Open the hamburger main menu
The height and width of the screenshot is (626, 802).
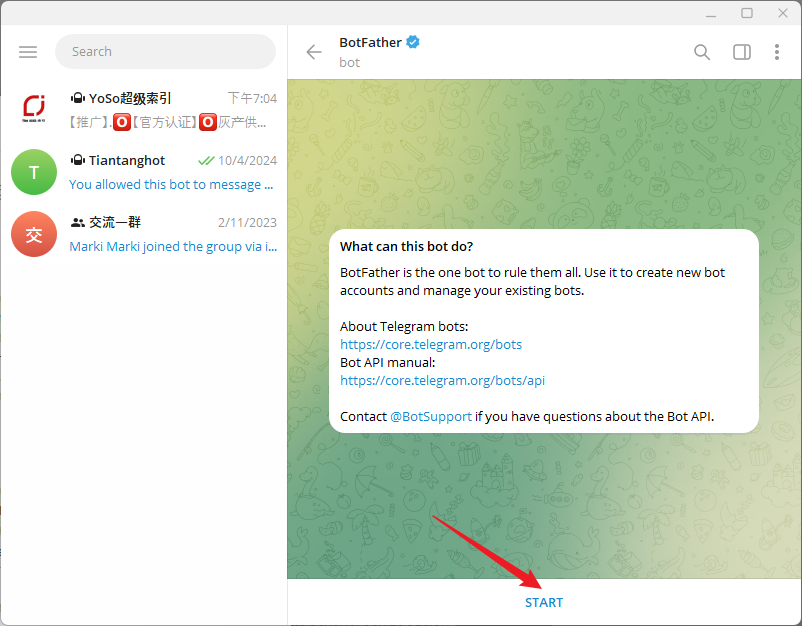[28, 52]
